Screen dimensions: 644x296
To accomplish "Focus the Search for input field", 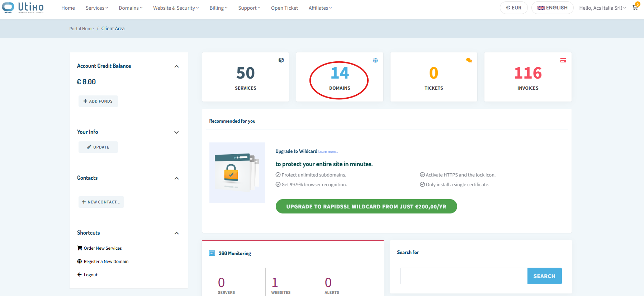I will tap(464, 276).
